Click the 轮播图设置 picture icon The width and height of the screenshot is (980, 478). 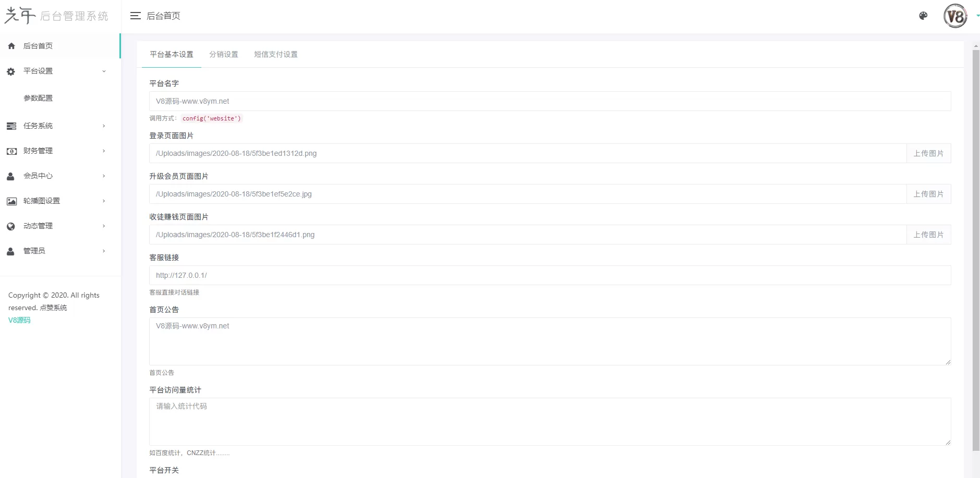[x=11, y=201]
